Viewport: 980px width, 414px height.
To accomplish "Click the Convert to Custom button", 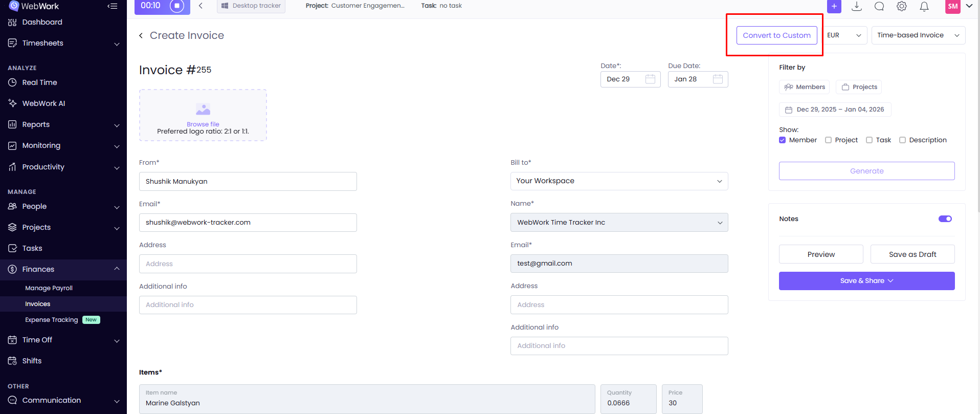I will click(776, 35).
